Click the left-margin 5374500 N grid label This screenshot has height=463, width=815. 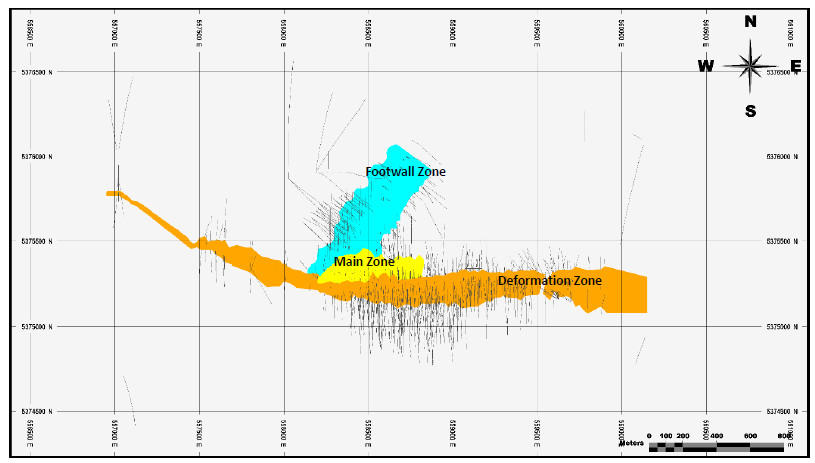point(37,412)
